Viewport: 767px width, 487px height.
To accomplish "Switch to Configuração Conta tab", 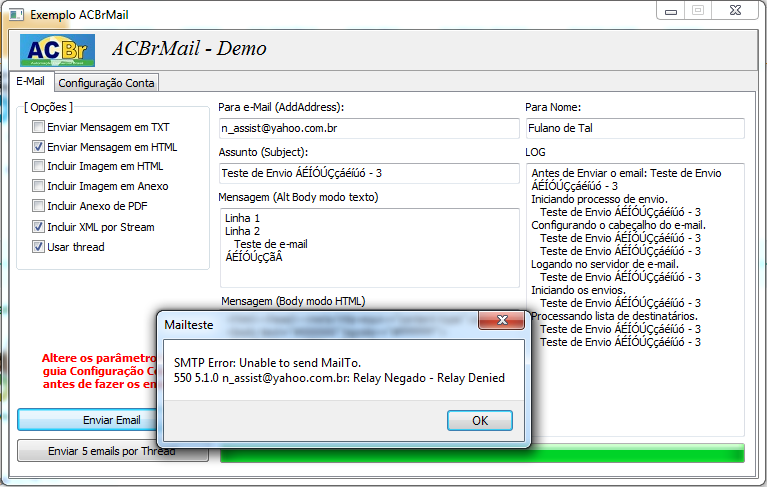I will (106, 83).
